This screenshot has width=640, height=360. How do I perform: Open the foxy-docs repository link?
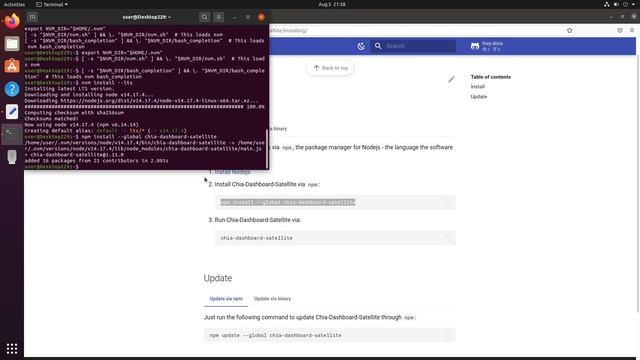[487, 46]
